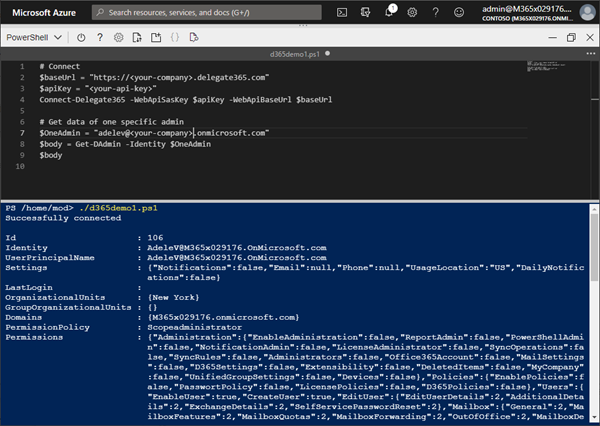Click the Domains value in output
Viewport: 600px width, 426px height.
click(x=223, y=317)
